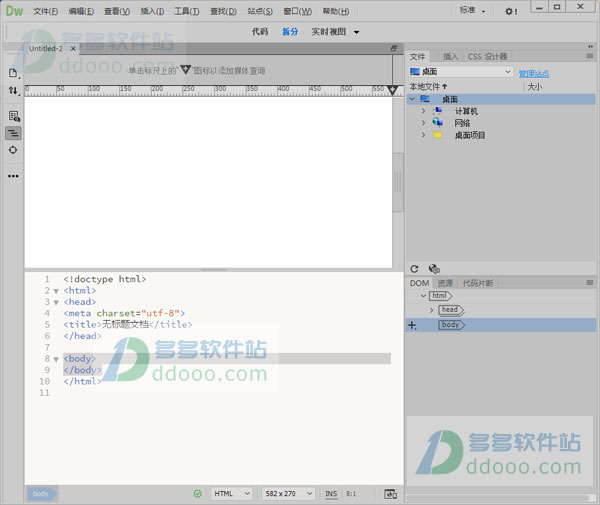
Task: Toggle the INS insert mode indicator
Action: click(331, 494)
